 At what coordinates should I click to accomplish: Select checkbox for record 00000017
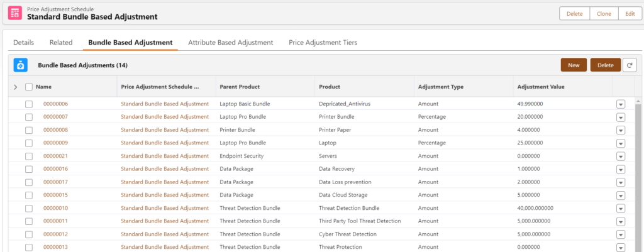click(x=29, y=182)
